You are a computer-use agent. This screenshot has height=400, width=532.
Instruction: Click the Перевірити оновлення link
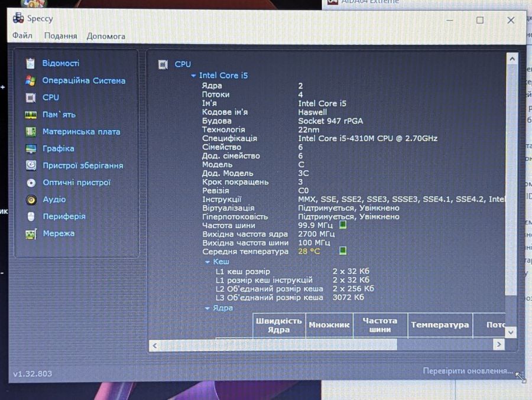[468, 371]
